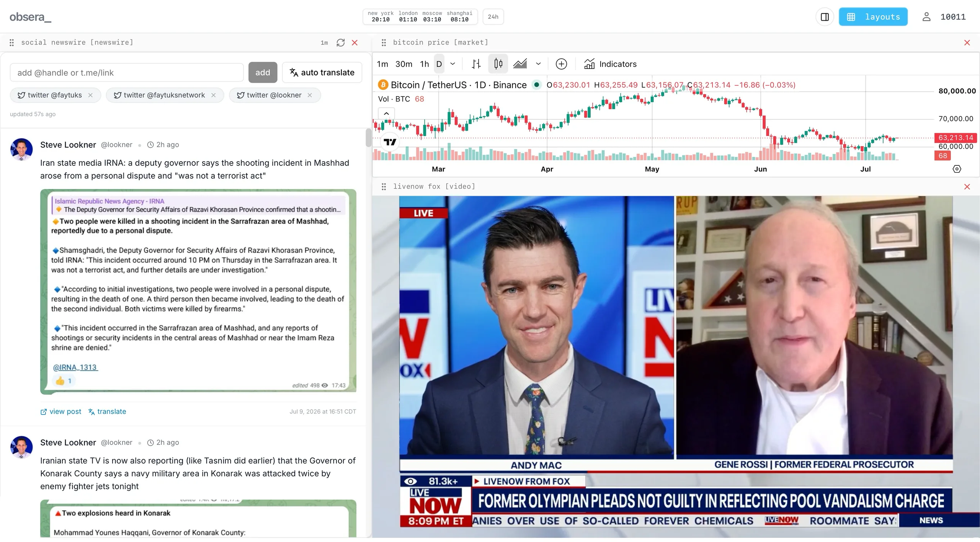980x542 pixels.
Task: Open the world clock times display
Action: 420,16
